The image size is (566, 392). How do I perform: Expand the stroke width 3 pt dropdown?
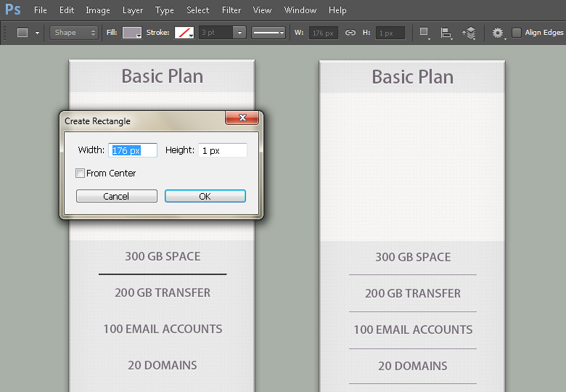pos(239,33)
